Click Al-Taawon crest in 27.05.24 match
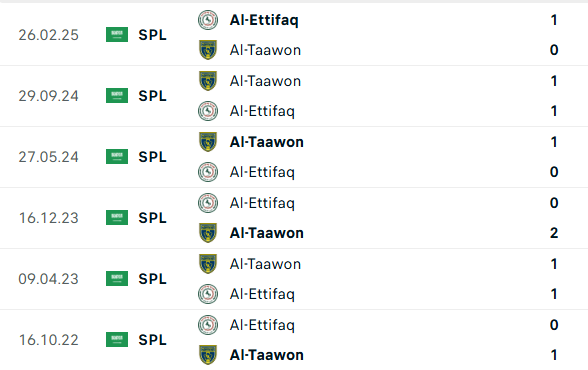588x370 pixels. [208, 142]
